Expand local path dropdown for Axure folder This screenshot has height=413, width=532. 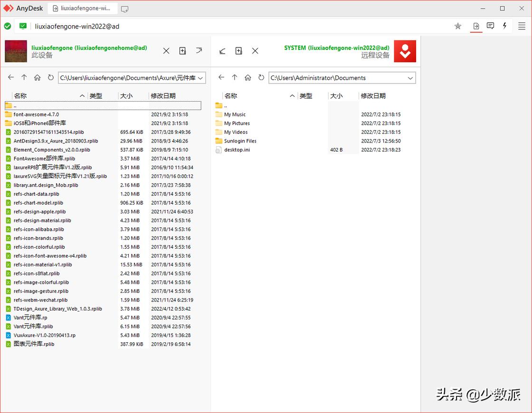pyautogui.click(x=200, y=78)
